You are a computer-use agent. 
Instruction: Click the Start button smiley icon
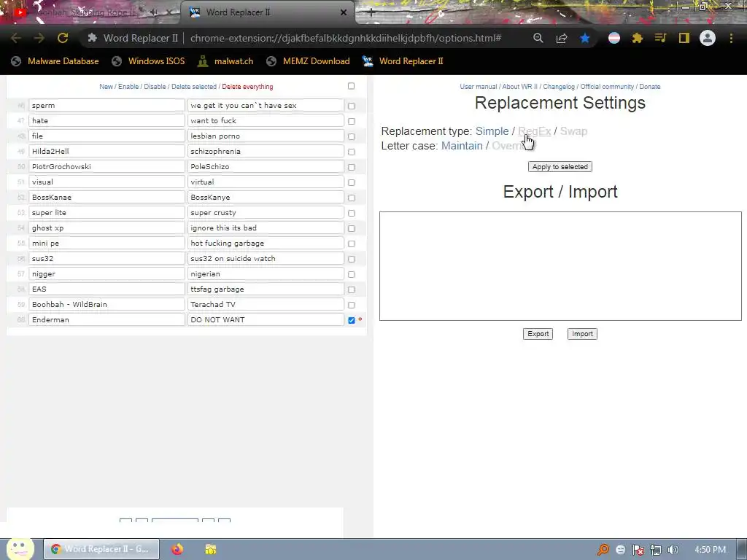tap(20, 548)
